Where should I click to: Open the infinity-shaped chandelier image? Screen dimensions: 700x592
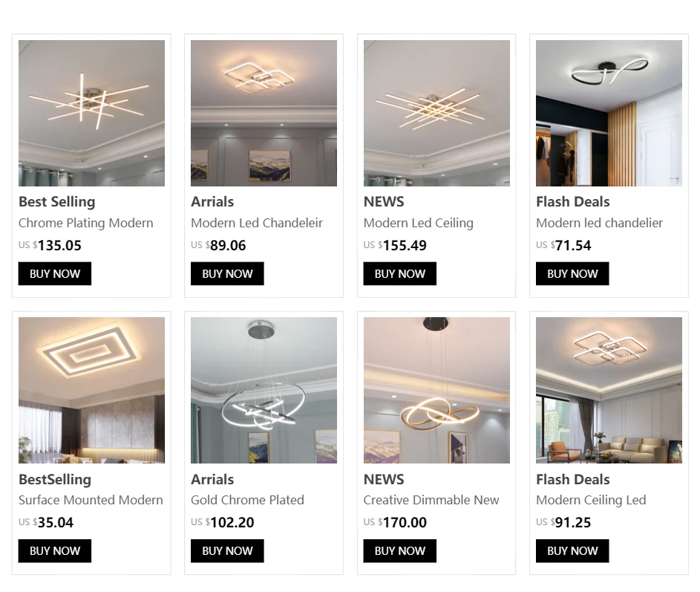(x=609, y=113)
